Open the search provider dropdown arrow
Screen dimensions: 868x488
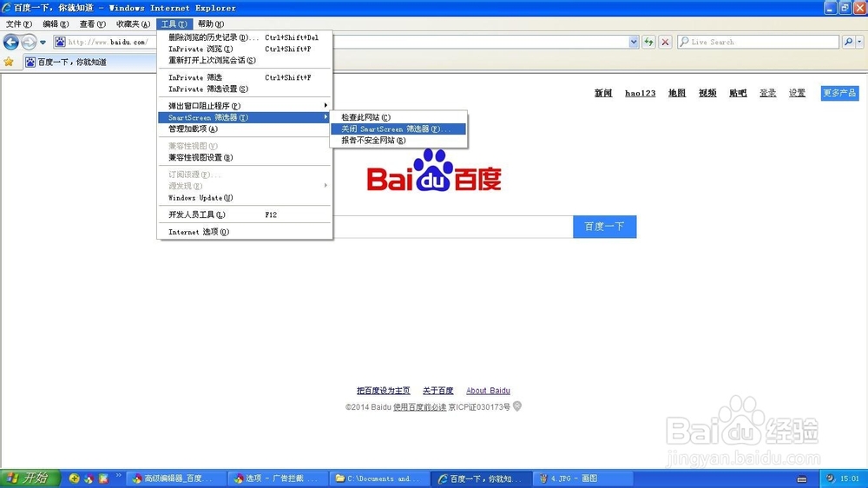tap(859, 42)
